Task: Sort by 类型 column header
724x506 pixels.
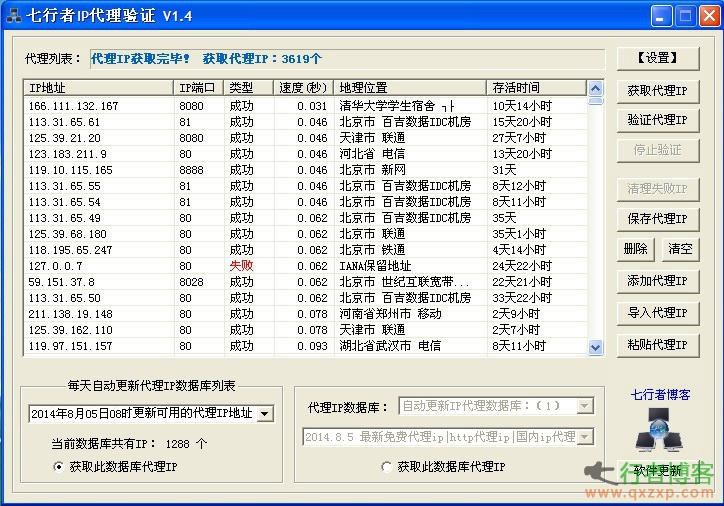Action: coord(249,88)
